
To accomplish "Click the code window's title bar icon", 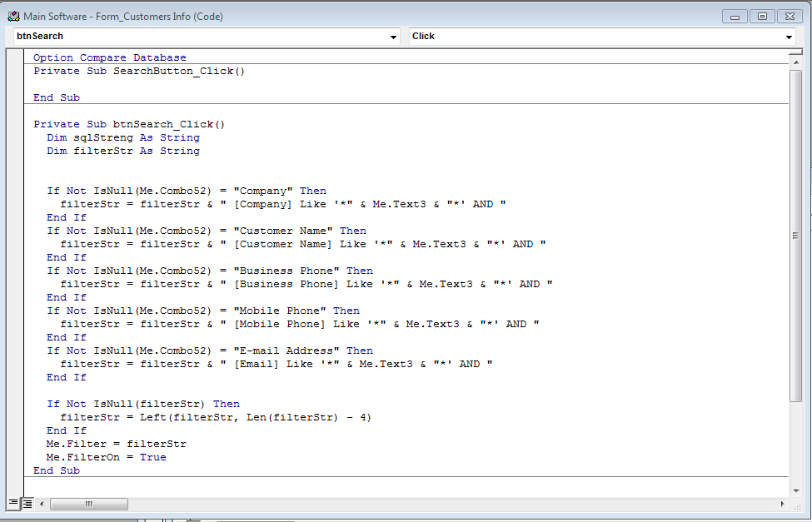I will 13,16.
